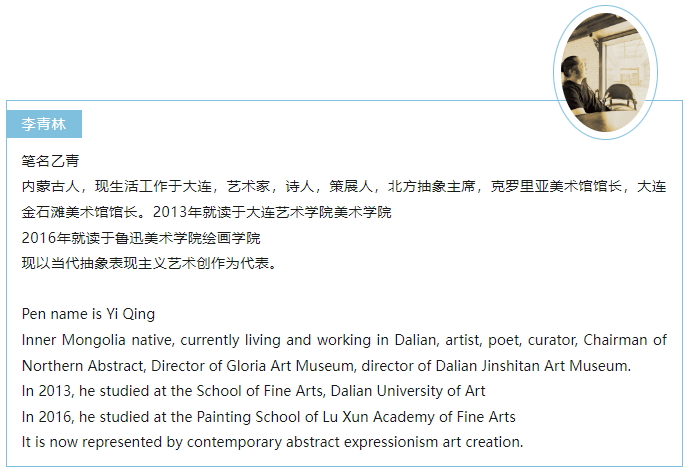
Task: Click the text Pen name is Yi Qing
Action: [88, 314]
